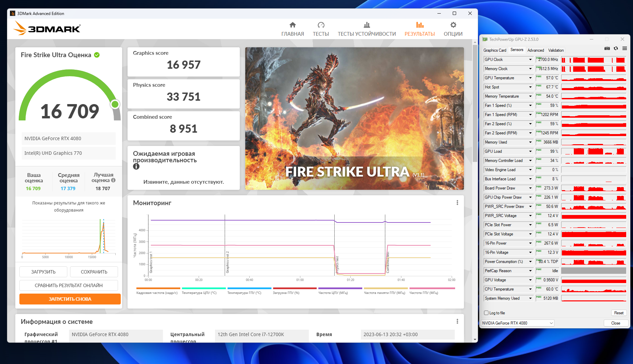Open GPU-Z Validation tab
Screen dimensions: 633x364
click(x=556, y=50)
